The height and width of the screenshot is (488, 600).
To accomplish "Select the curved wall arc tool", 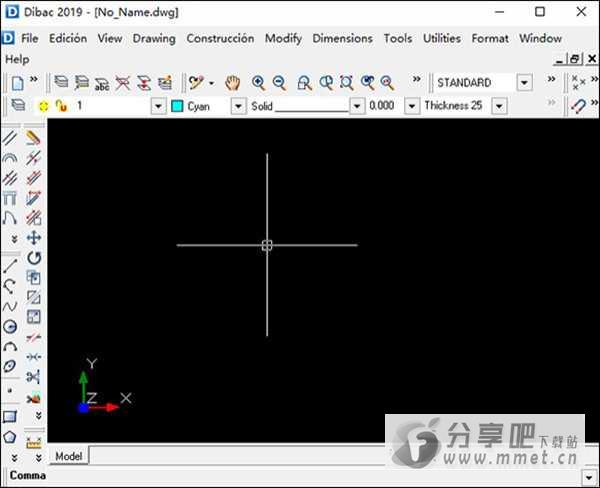I will [x=10, y=158].
